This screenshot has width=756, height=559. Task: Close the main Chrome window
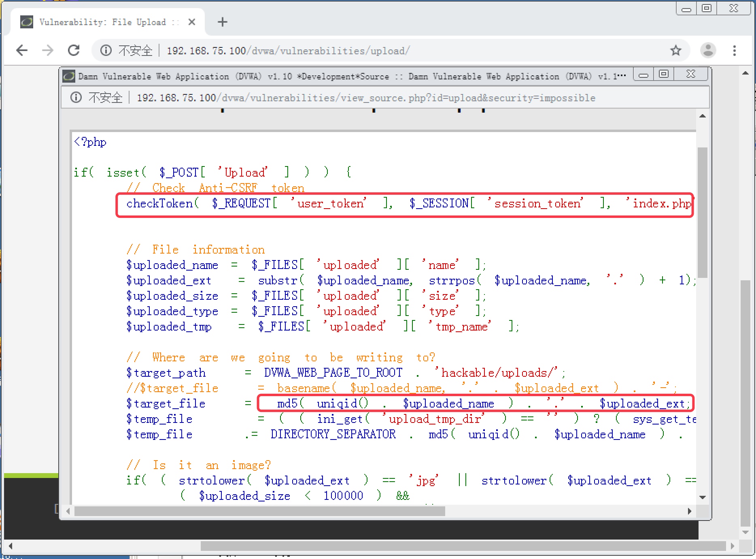point(734,9)
